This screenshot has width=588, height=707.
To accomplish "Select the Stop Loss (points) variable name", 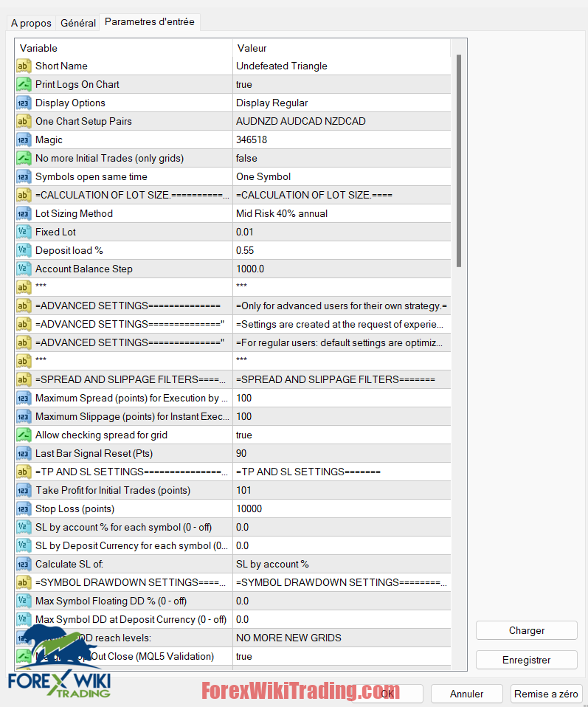I will [75, 508].
